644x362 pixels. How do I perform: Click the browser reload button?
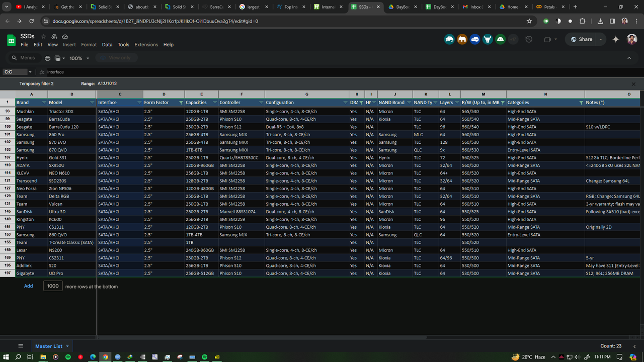coord(32,21)
